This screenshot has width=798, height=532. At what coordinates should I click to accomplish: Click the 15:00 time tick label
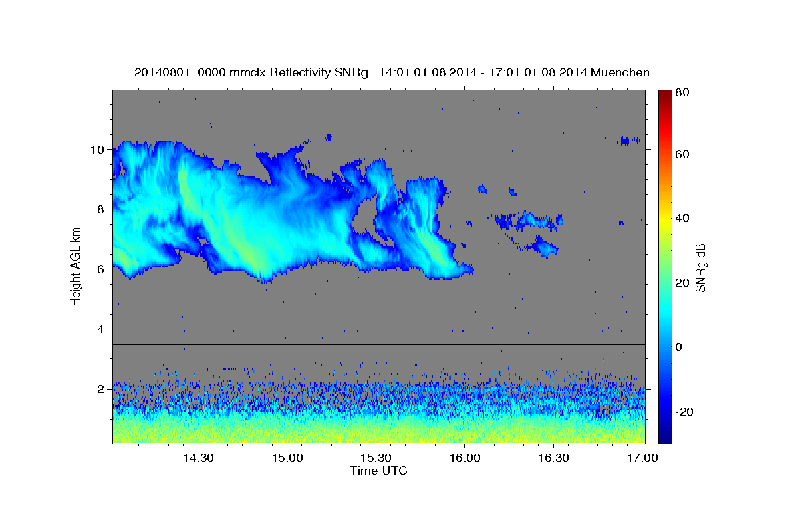tap(287, 458)
